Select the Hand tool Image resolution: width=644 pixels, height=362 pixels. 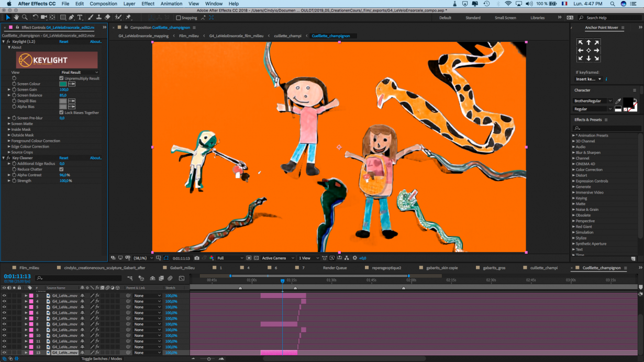coord(16,17)
